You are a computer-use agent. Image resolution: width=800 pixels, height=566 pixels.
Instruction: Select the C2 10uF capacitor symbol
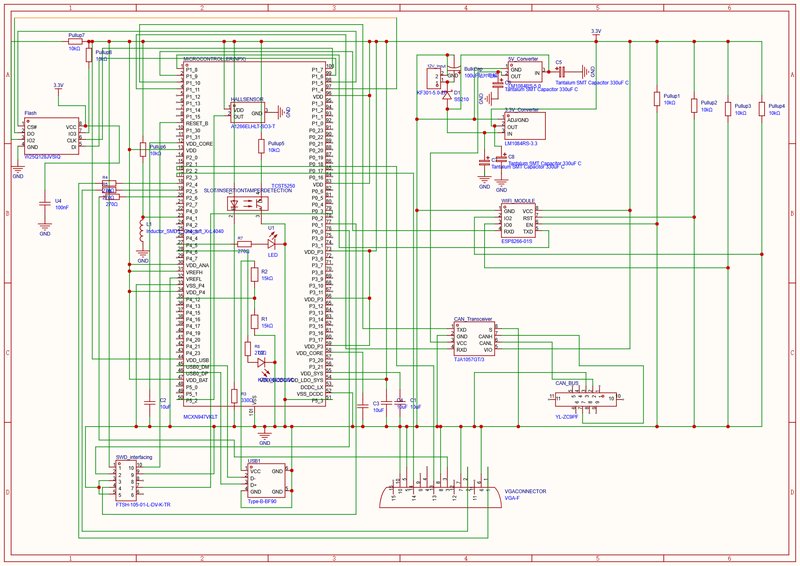pos(149,403)
